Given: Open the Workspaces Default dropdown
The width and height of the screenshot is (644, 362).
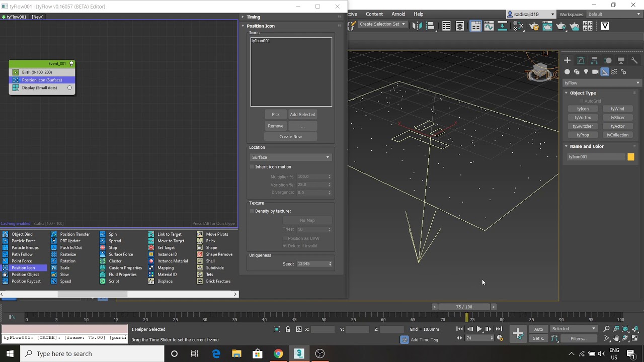Looking at the screenshot, I should click(614, 14).
